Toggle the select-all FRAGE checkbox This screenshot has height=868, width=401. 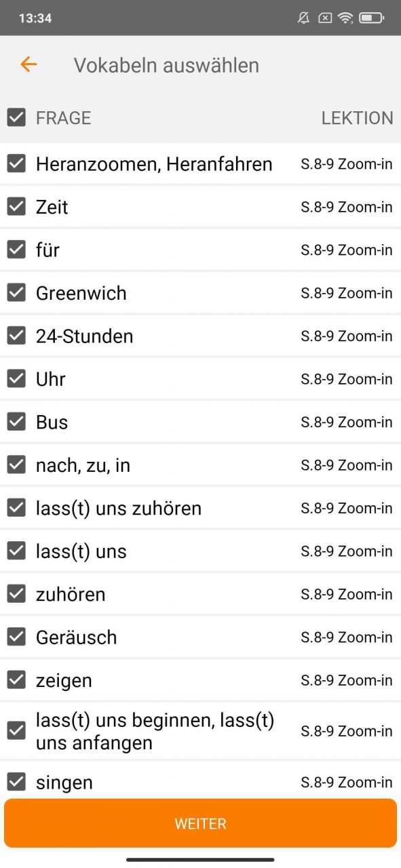(x=16, y=117)
